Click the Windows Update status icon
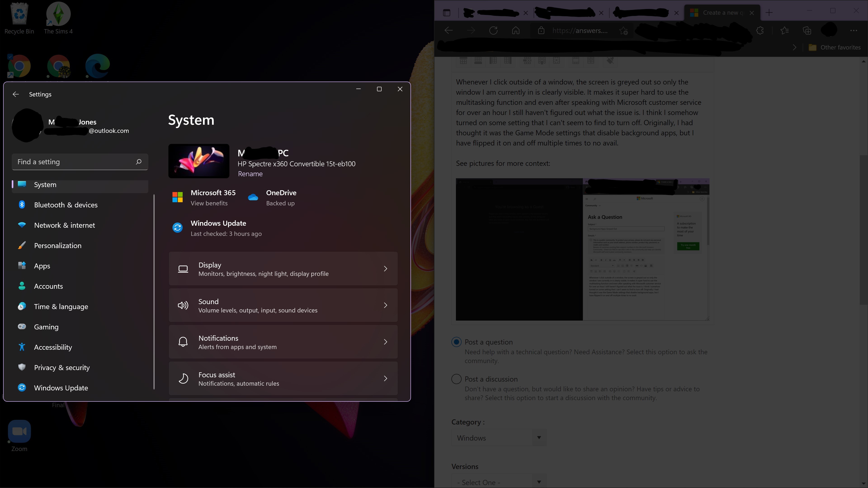 178,228
